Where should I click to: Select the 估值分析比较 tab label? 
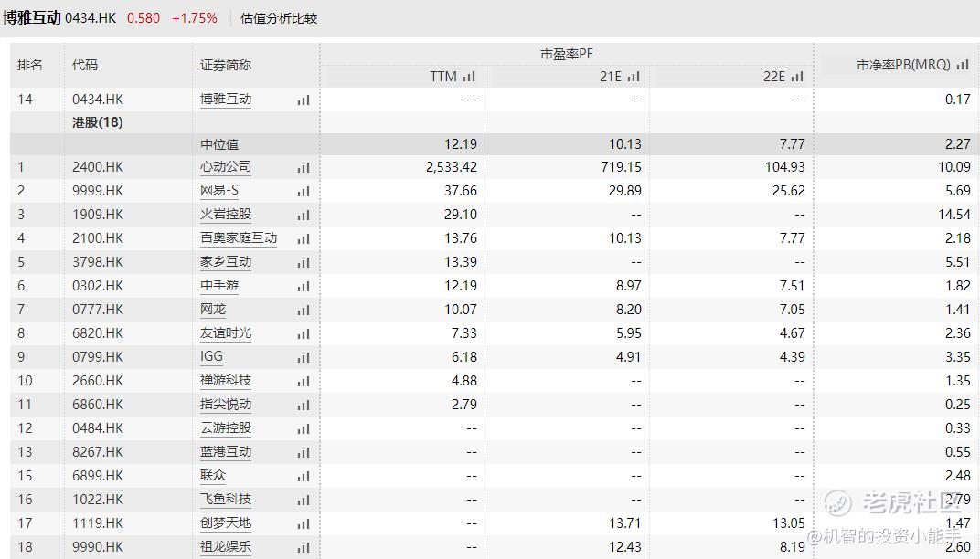pyautogui.click(x=279, y=18)
